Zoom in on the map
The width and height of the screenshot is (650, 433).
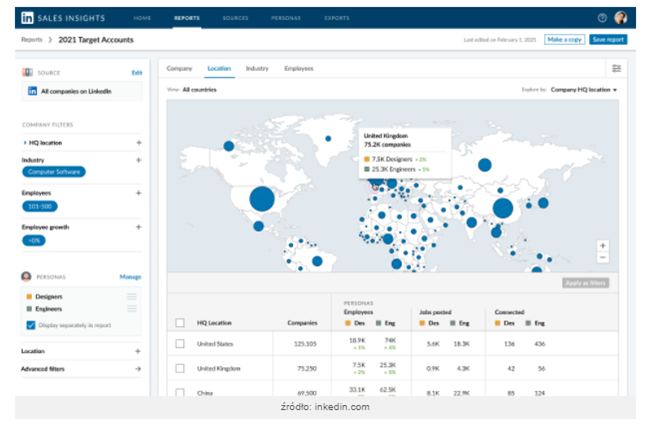pos(602,245)
